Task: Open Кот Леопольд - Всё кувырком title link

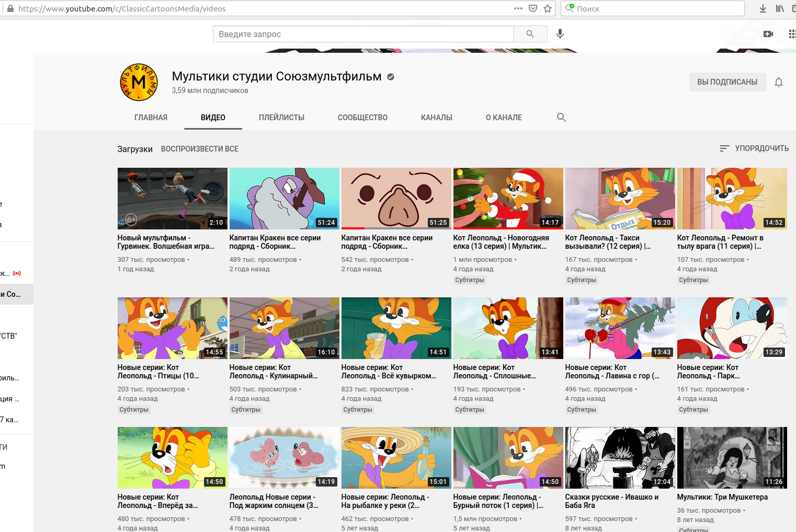Action: click(x=389, y=372)
